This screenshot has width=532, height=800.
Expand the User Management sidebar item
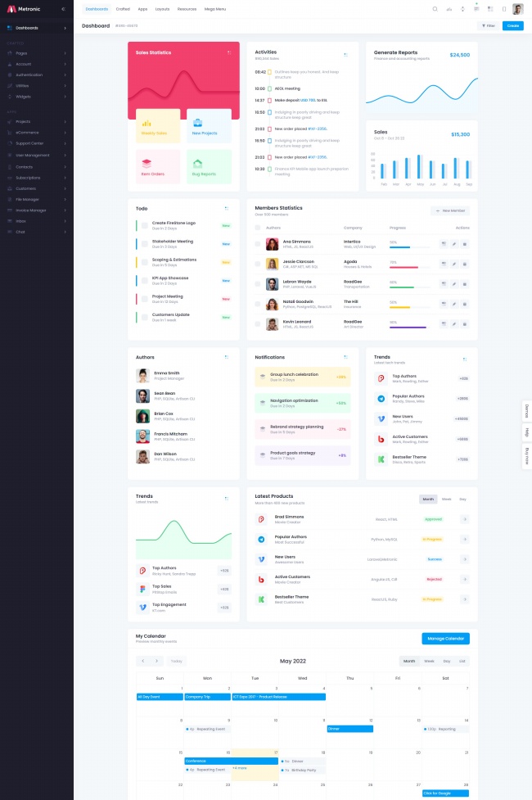click(37, 155)
